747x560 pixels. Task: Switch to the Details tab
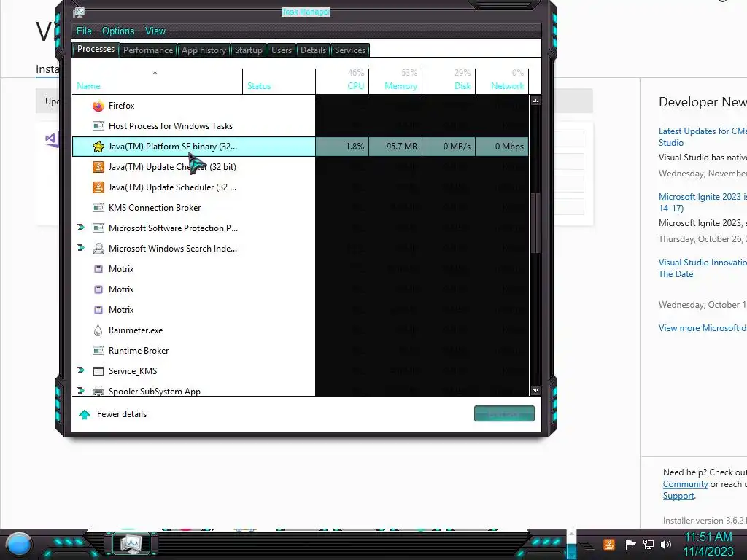(313, 50)
